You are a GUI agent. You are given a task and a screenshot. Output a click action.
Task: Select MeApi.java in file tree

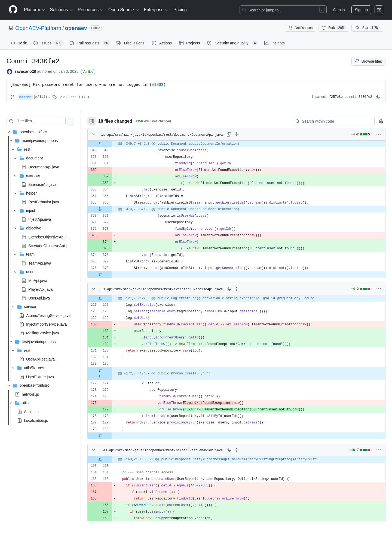38,281
